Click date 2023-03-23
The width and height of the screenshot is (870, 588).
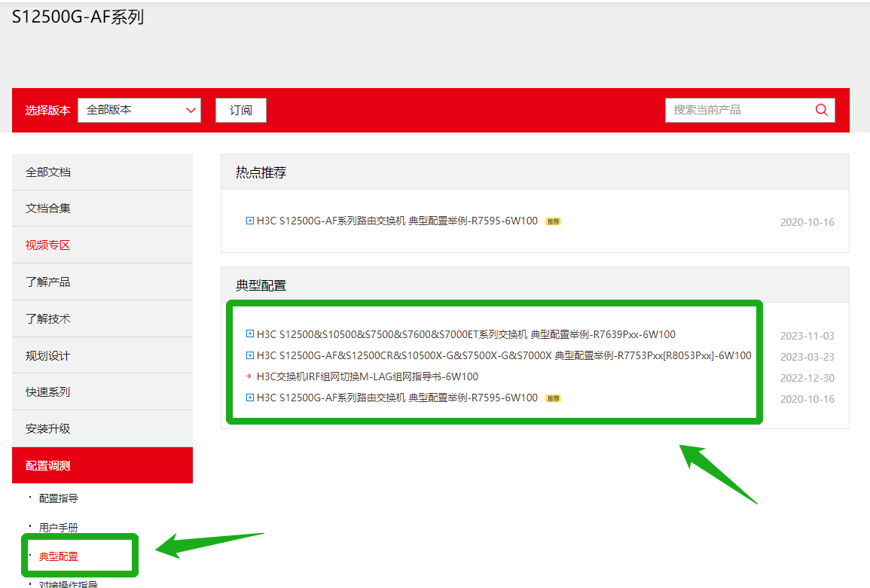coord(807,357)
